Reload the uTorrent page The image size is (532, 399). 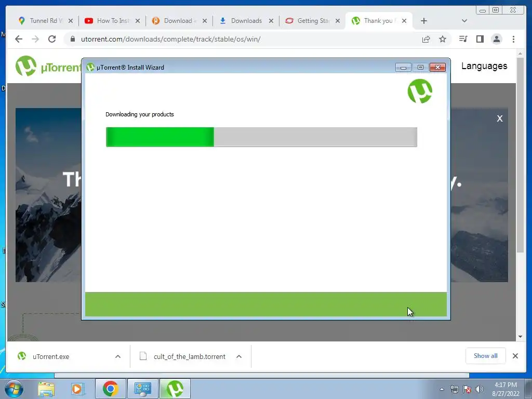click(x=52, y=39)
